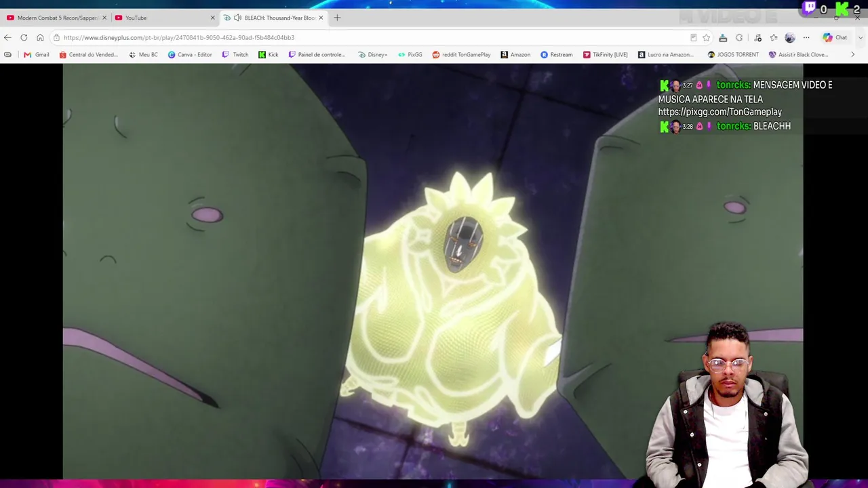The height and width of the screenshot is (488, 868).
Task: View site information lock icon
Action: tap(57, 37)
